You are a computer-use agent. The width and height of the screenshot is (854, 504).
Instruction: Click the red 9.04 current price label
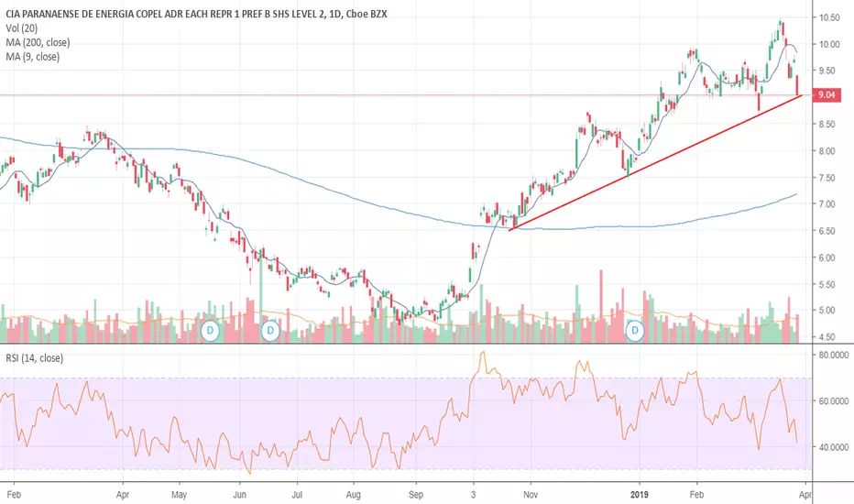(827, 95)
